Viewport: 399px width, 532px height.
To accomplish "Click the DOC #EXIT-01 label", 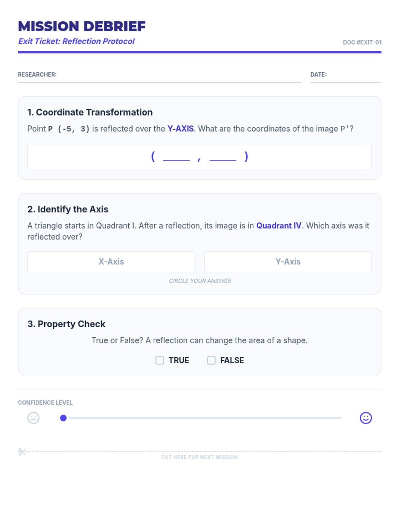I will [362, 43].
